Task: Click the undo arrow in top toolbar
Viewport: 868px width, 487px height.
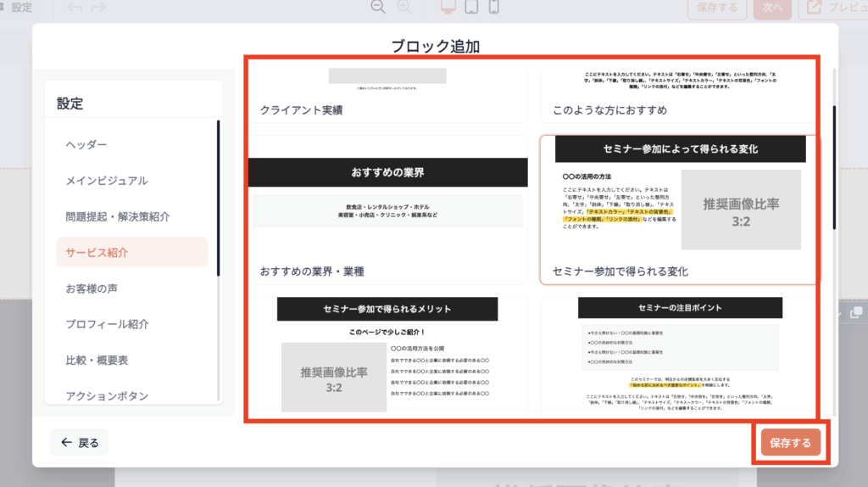Action: coord(75,8)
